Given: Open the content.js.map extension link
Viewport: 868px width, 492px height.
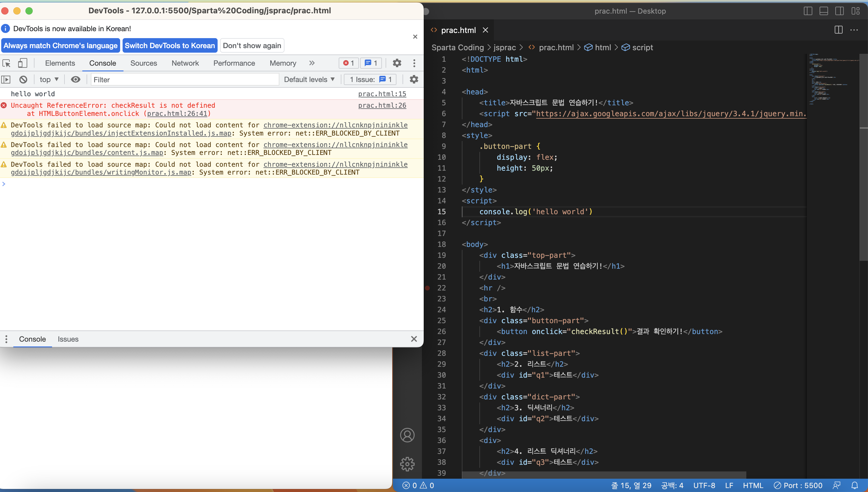Looking at the screenshot, I should [87, 153].
